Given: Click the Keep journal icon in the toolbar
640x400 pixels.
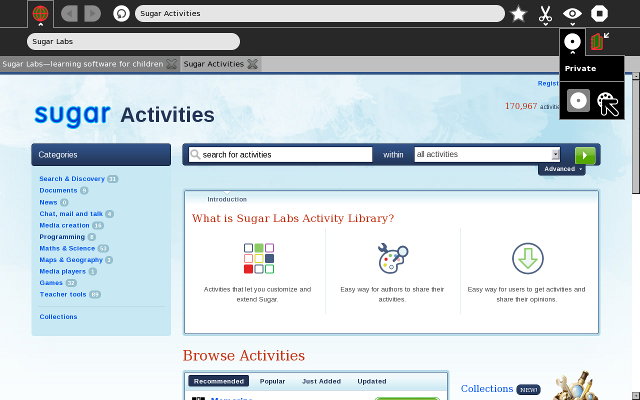Looking at the screenshot, I should (x=598, y=42).
